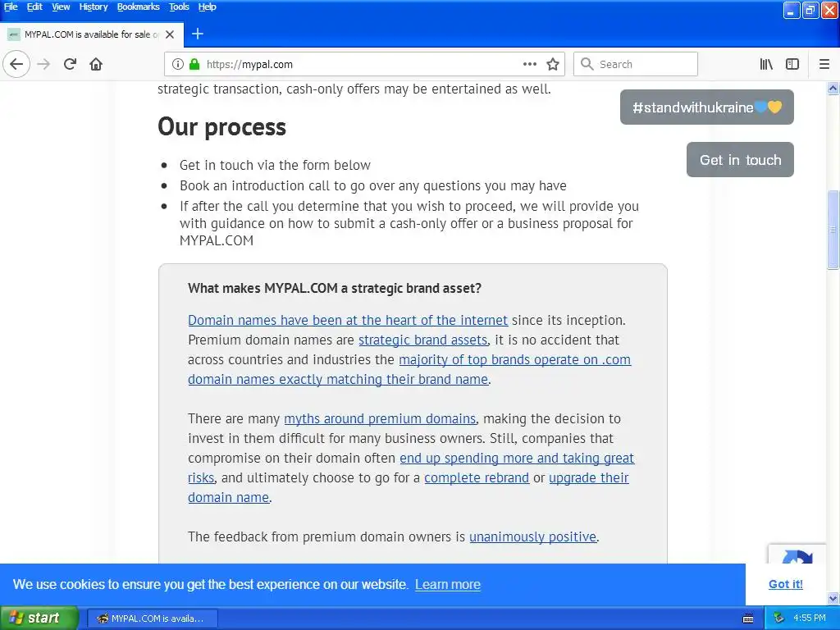840x630 pixels.
Task: Click the Get in touch button
Action: coord(740,160)
